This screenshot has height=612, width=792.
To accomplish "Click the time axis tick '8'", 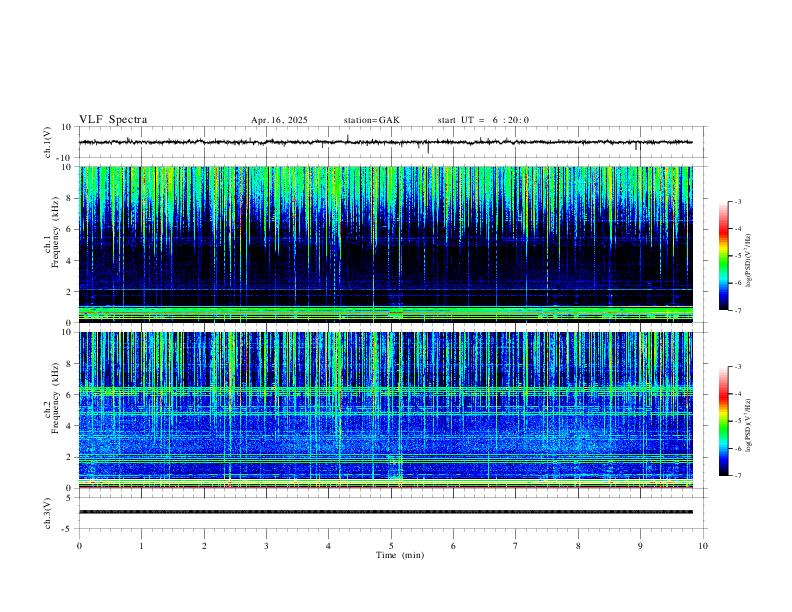I will (x=578, y=546).
